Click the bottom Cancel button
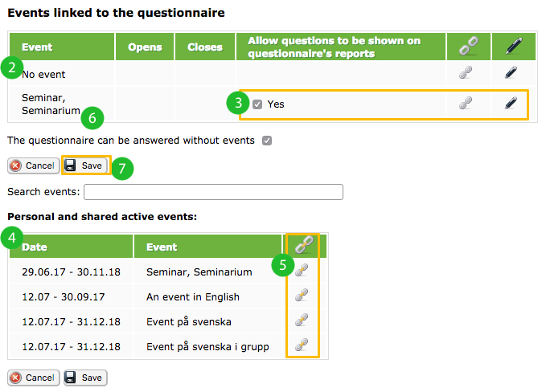The height and width of the screenshot is (392, 542). coord(34,378)
